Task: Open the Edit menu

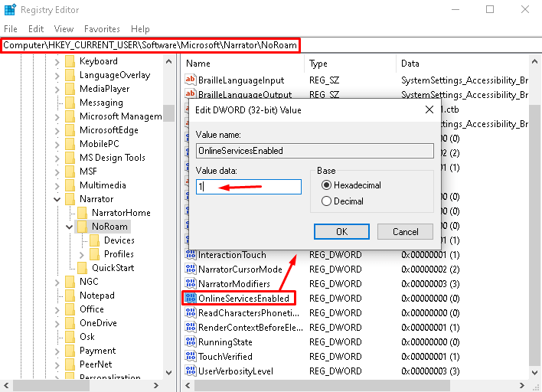Action: pos(36,28)
